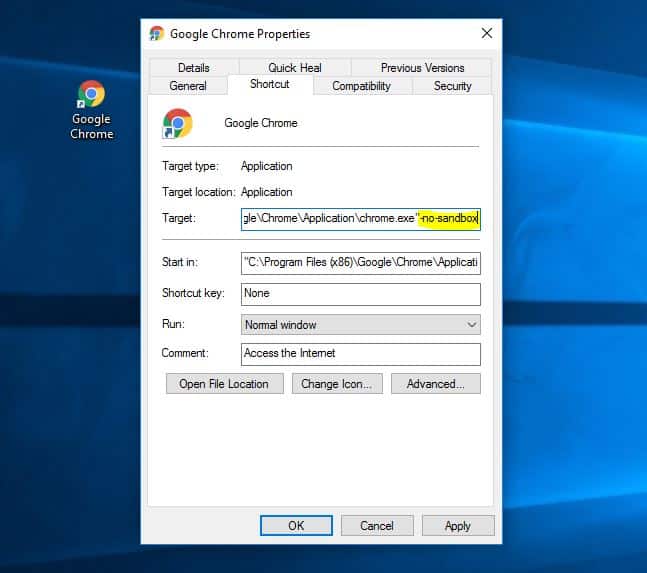The height and width of the screenshot is (573, 647).
Task: Switch to the Quick Heal tab
Action: coord(295,68)
